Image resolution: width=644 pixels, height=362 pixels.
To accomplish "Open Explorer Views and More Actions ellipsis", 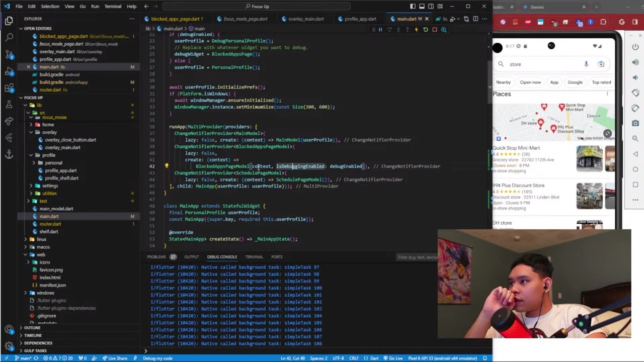I will click(132, 19).
